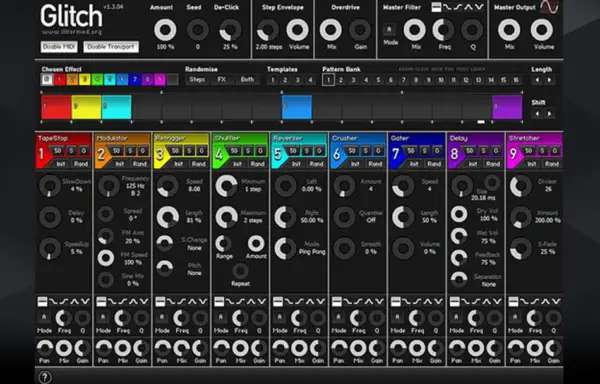Load Template 1
Viewport: 600px width, 384px height.
tap(272, 80)
